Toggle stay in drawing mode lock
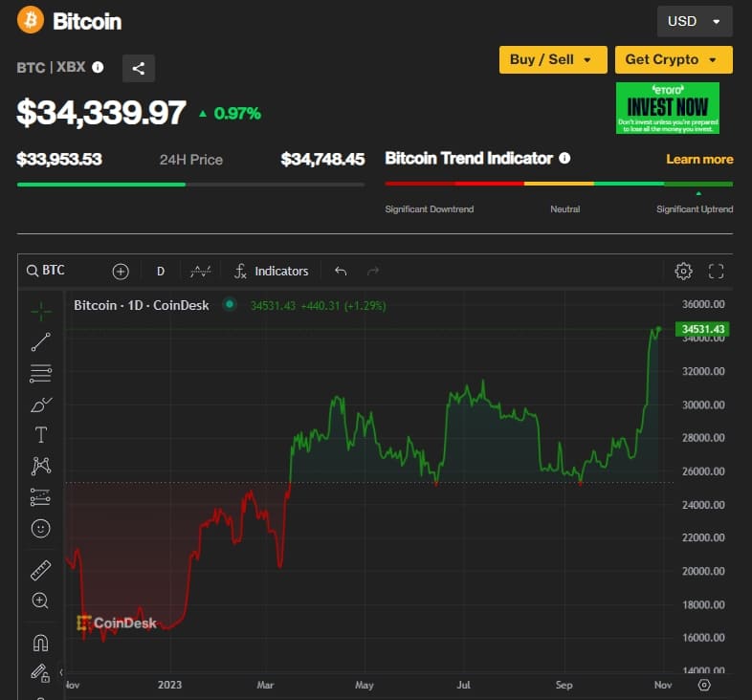Viewport: 752px width, 700px height. [x=41, y=673]
